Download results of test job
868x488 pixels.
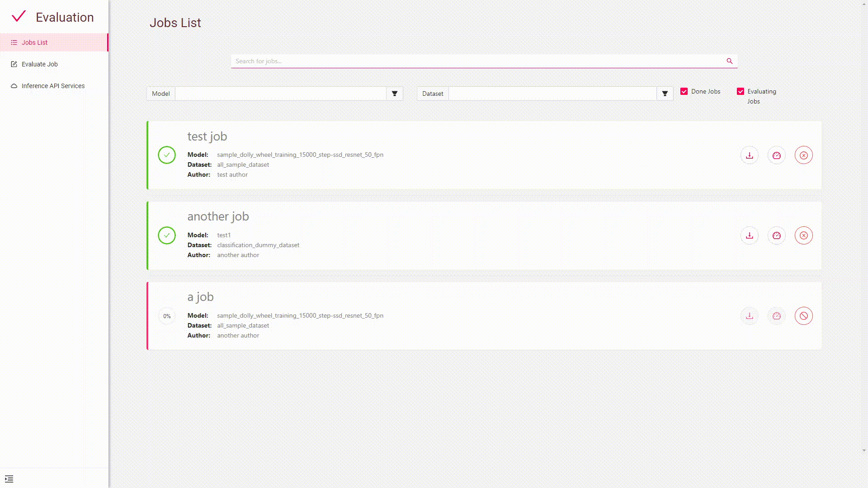click(x=749, y=155)
